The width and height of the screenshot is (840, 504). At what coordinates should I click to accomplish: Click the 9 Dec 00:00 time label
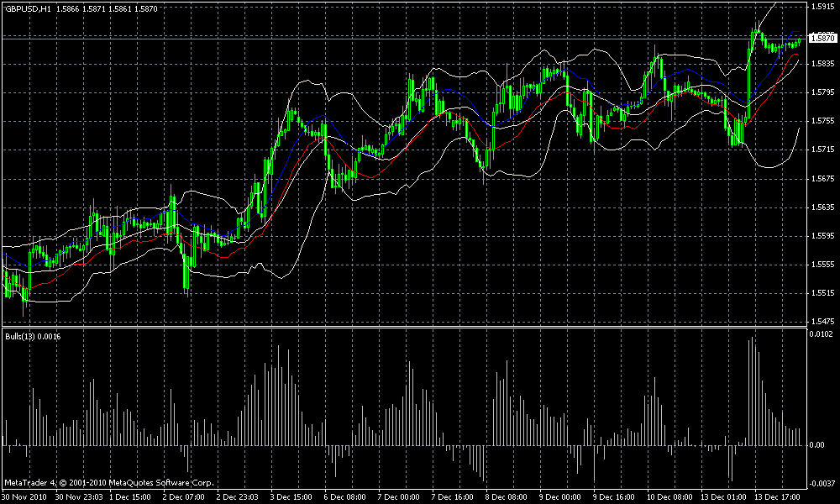pyautogui.click(x=559, y=497)
